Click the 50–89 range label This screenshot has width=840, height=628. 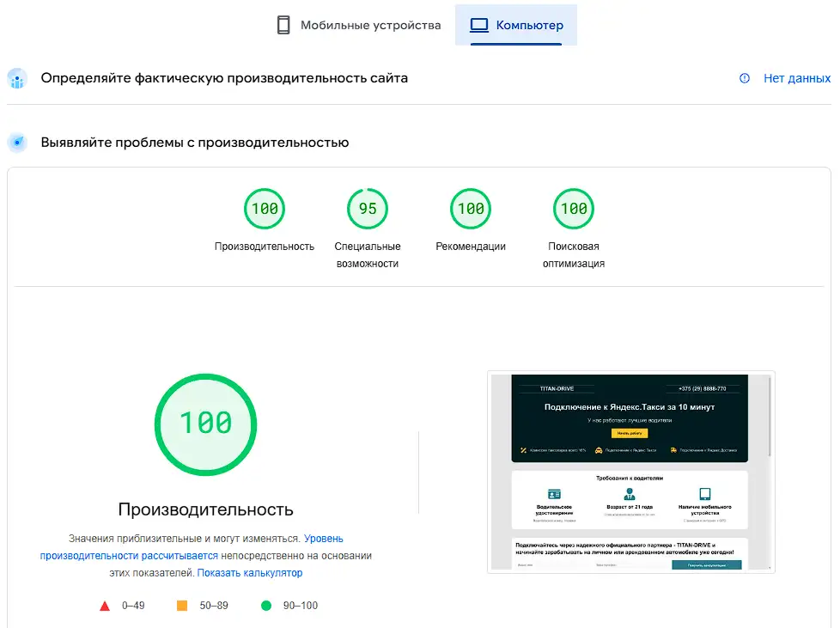click(214, 606)
